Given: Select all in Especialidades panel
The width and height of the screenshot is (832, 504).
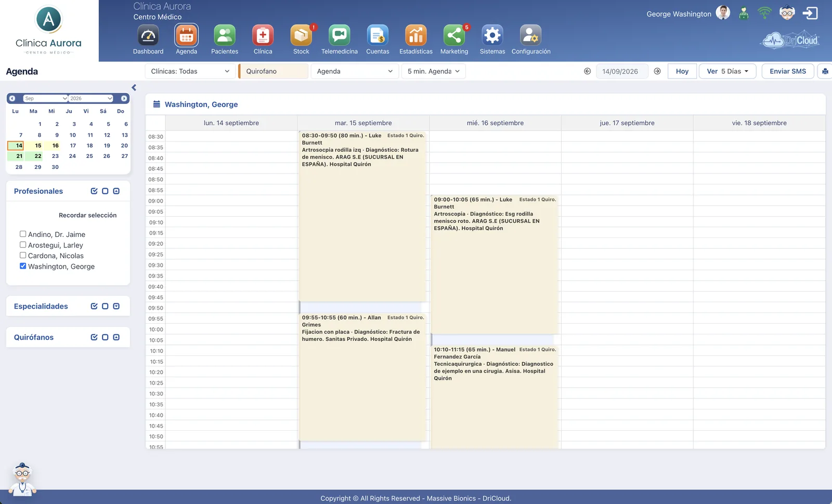Looking at the screenshot, I should click(x=94, y=307).
